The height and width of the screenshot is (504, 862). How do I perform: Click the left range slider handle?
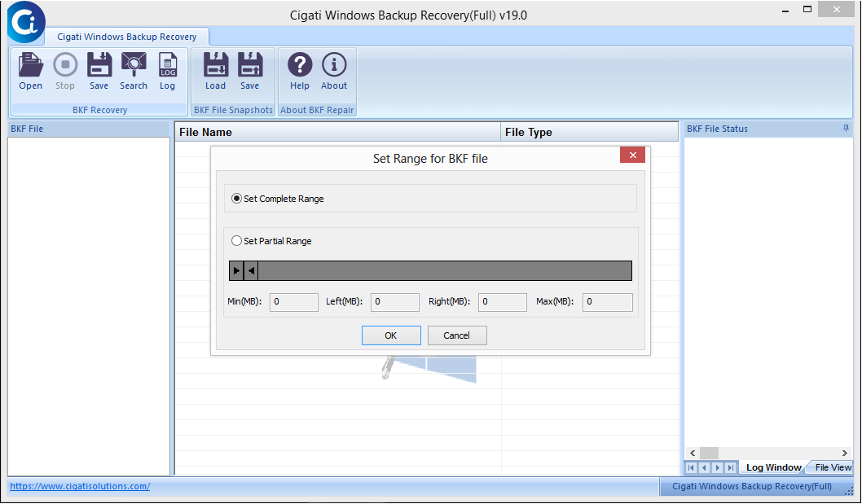236,270
